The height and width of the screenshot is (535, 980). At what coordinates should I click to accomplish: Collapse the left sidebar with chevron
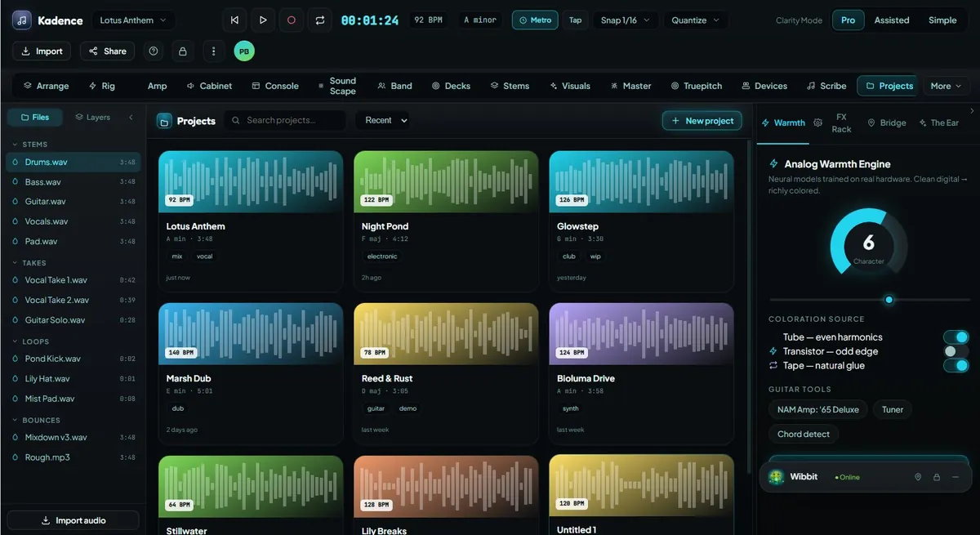pyautogui.click(x=131, y=118)
